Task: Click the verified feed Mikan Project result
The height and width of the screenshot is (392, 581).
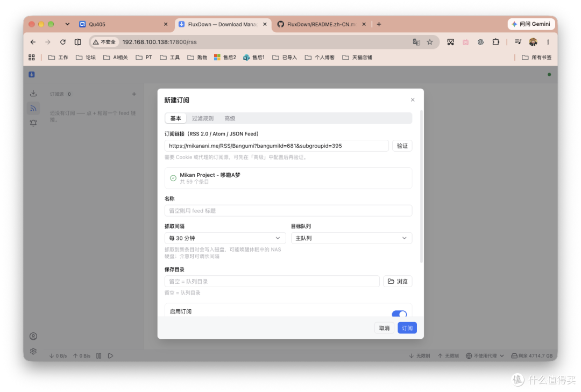Action: pyautogui.click(x=288, y=178)
